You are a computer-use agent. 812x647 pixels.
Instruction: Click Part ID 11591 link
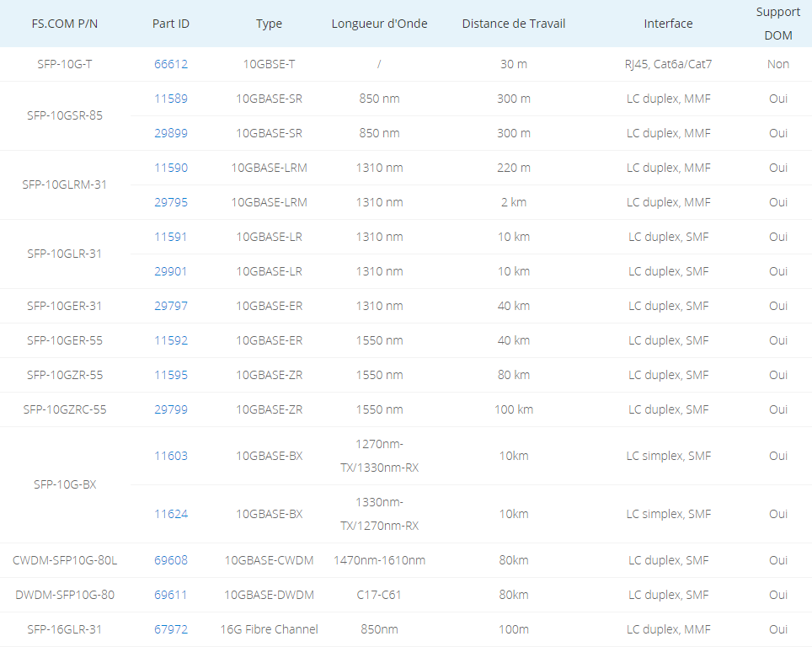[171, 237]
